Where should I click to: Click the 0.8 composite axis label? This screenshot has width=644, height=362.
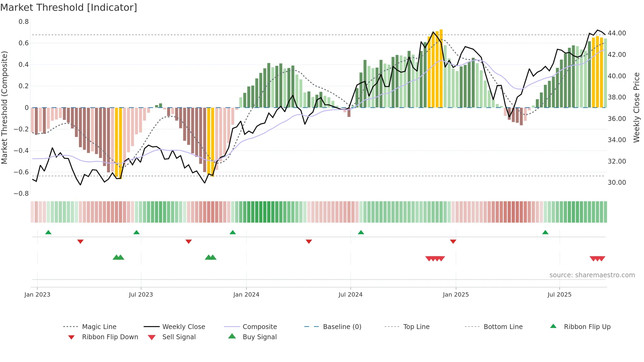click(x=24, y=22)
